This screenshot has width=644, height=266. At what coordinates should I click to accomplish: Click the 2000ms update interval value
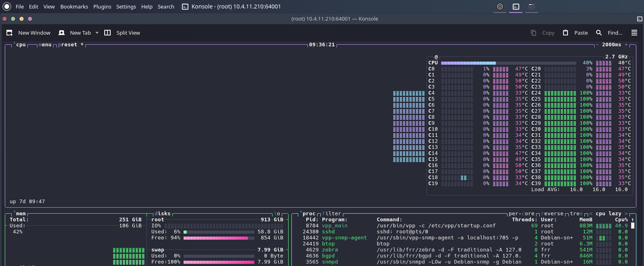pos(612,45)
